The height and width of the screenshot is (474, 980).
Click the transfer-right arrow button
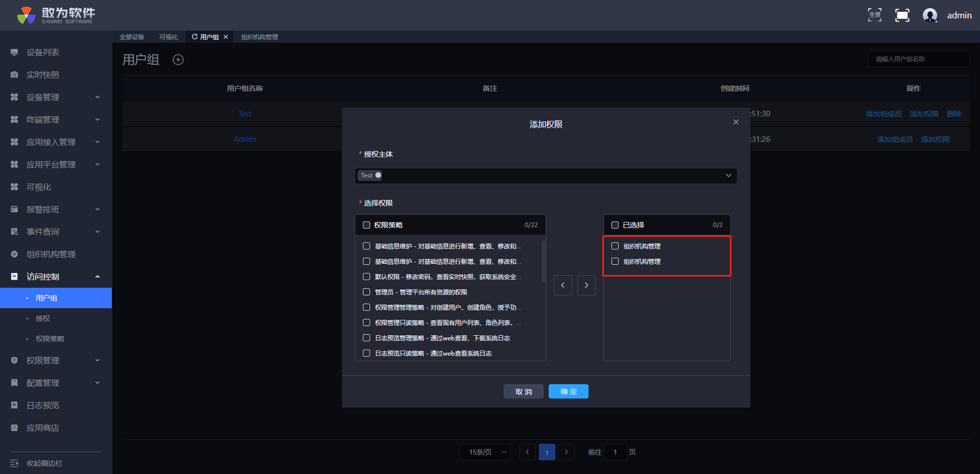click(586, 285)
